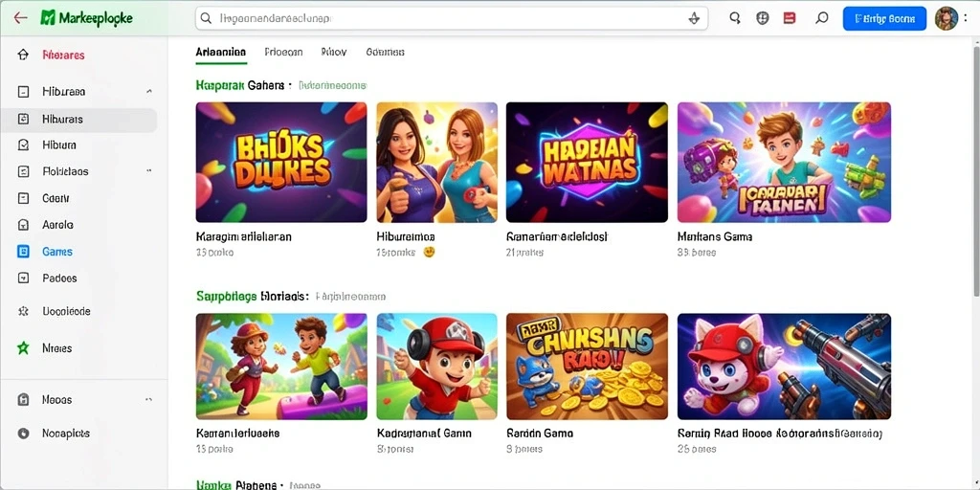Open the two running kids game thumbnail
This screenshot has height=490, width=980.
[x=281, y=367]
